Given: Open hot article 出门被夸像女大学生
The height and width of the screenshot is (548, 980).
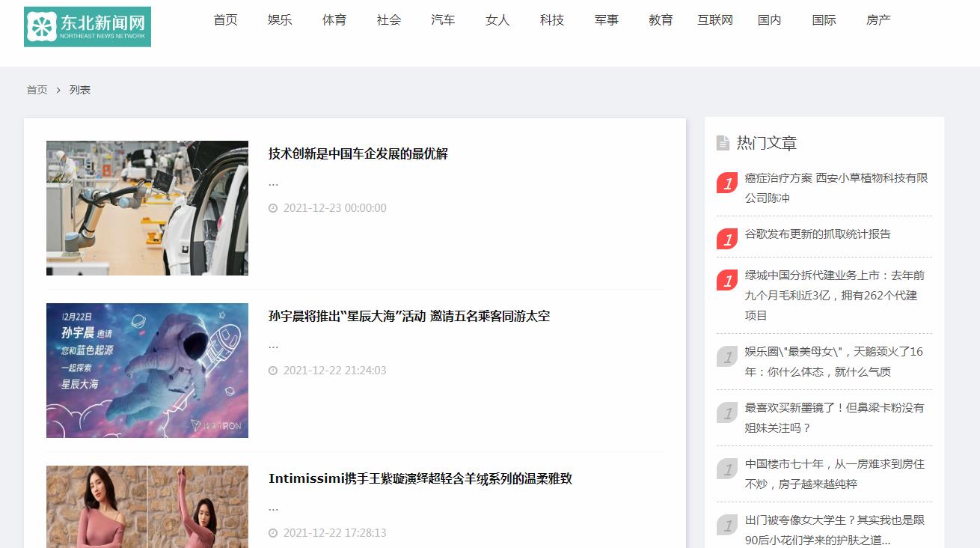Looking at the screenshot, I should tap(835, 530).
